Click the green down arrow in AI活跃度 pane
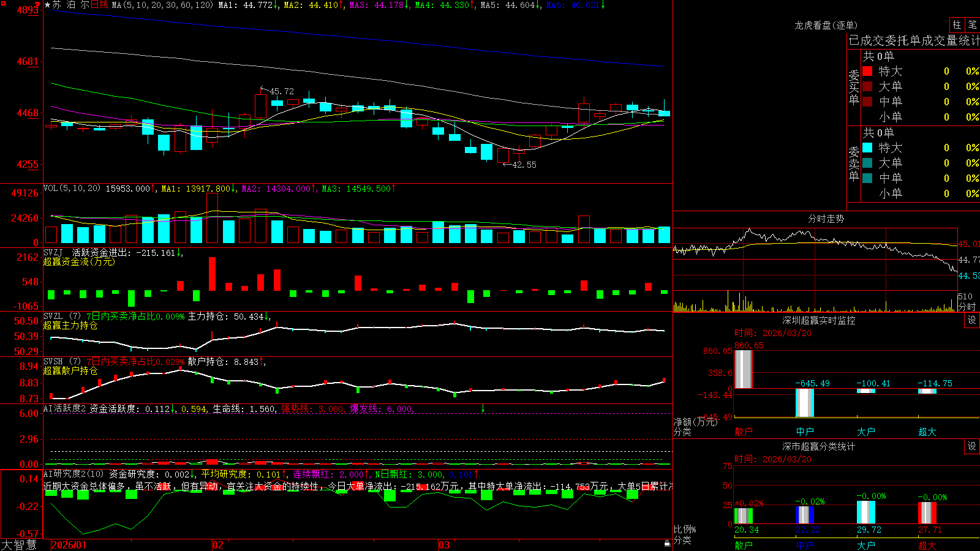 coord(483,408)
